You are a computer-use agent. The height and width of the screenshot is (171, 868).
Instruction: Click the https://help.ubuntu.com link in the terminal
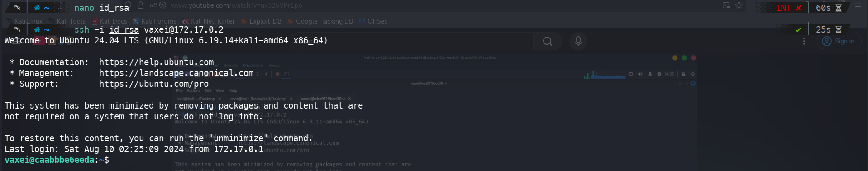click(156, 62)
